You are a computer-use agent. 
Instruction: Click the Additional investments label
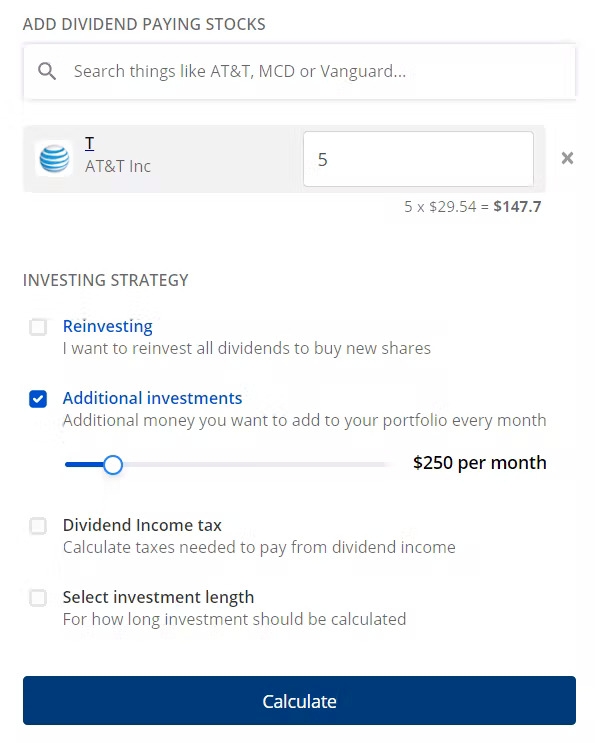(153, 398)
